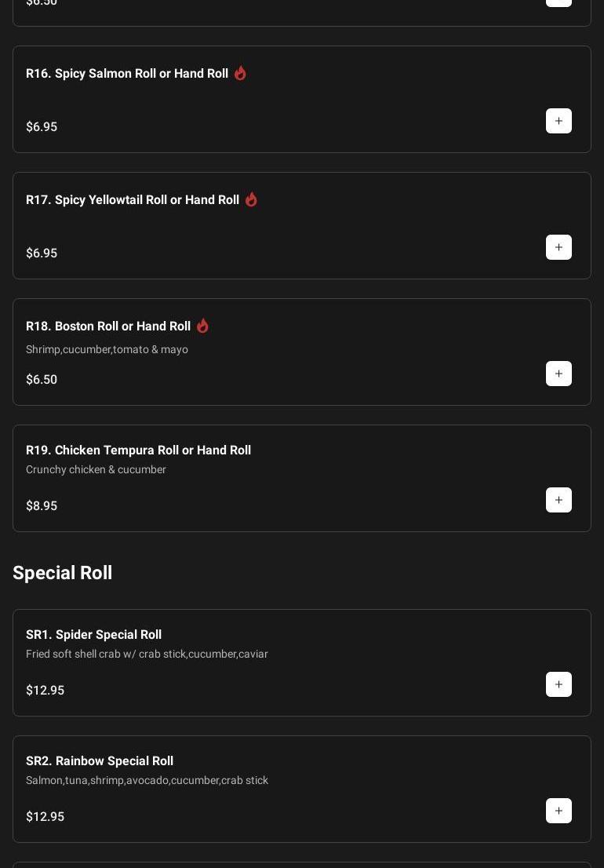Click the spicy flame icon on R16
604x868 pixels.
[x=240, y=73]
